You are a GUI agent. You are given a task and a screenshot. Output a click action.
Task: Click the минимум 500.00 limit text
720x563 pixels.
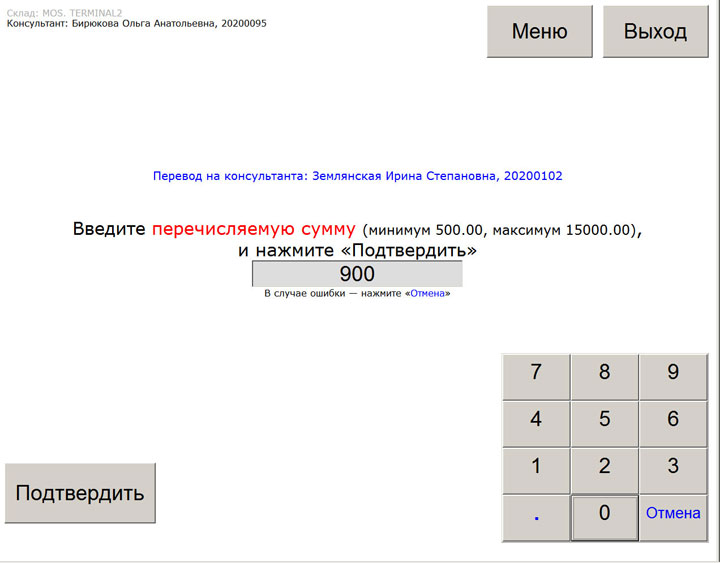[x=426, y=230]
